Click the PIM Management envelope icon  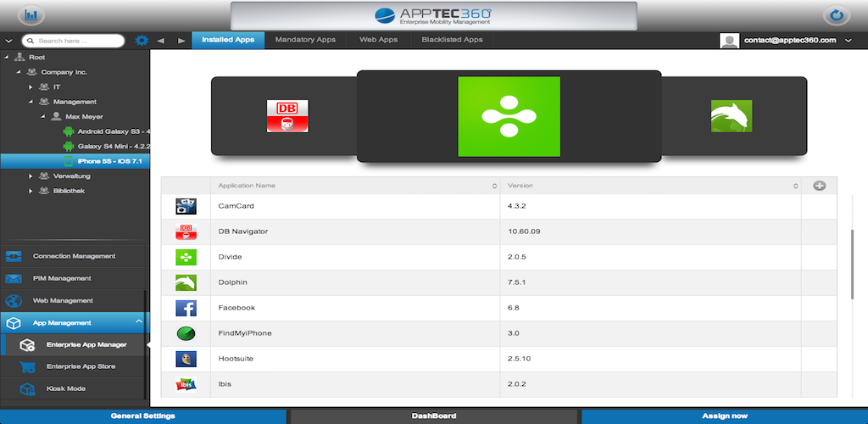click(14, 278)
